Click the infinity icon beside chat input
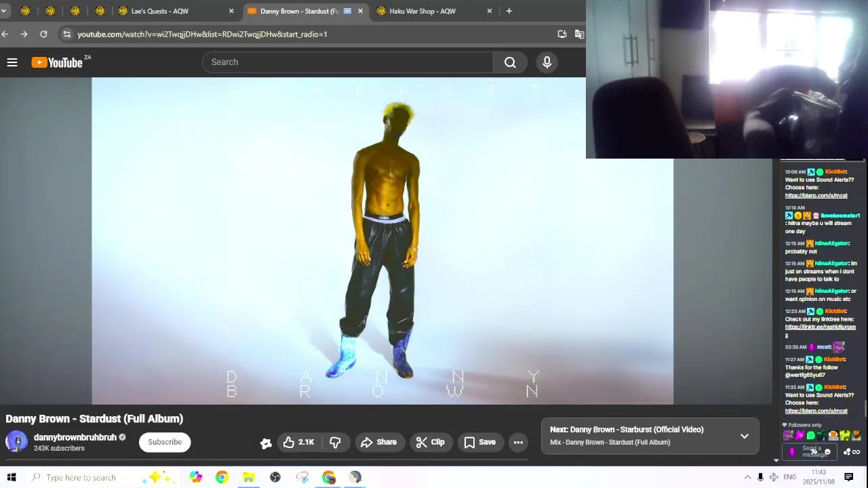The image size is (868, 488). [856, 452]
